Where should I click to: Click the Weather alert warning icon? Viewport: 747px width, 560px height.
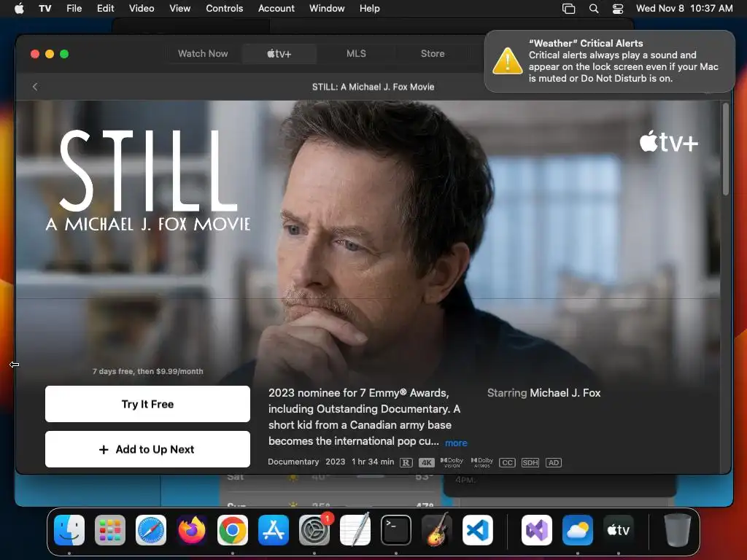click(508, 61)
